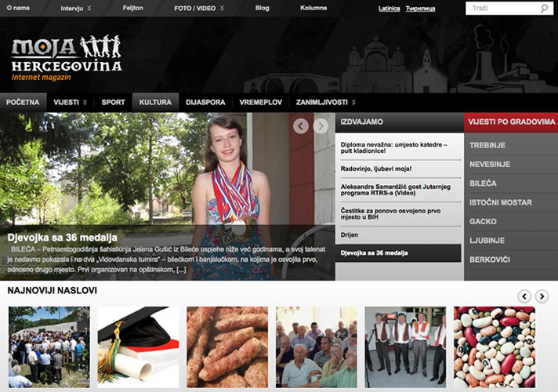Switch site script to Ćirilica

coord(420,9)
